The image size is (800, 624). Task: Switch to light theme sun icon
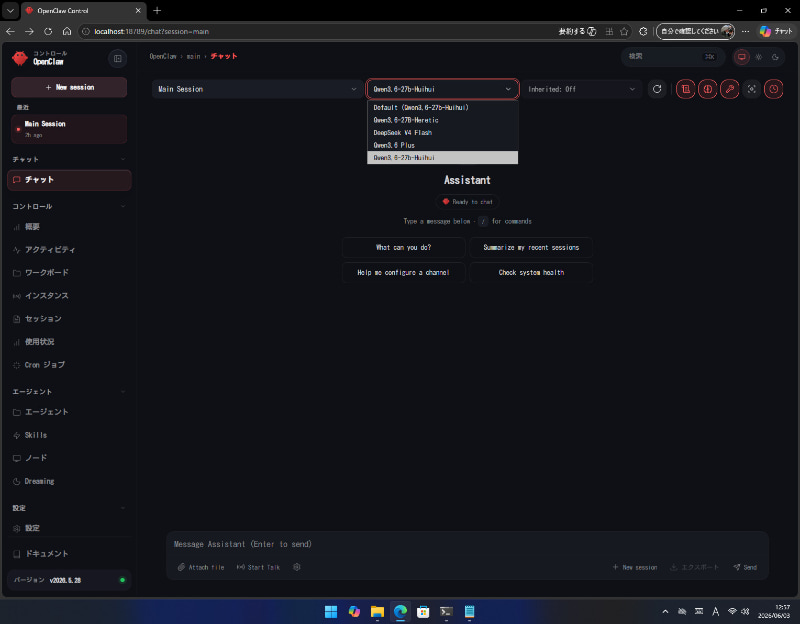[x=759, y=57]
